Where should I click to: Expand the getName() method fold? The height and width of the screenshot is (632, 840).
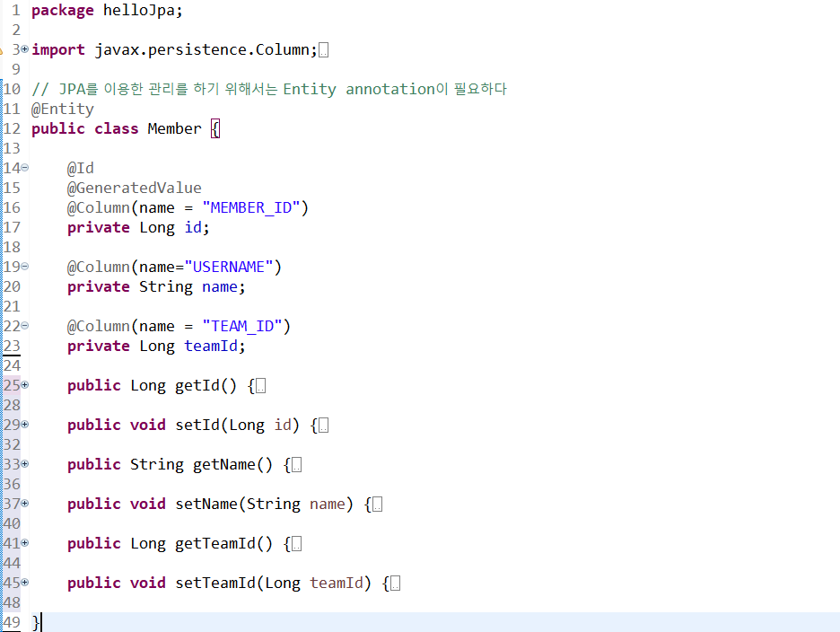click(24, 464)
